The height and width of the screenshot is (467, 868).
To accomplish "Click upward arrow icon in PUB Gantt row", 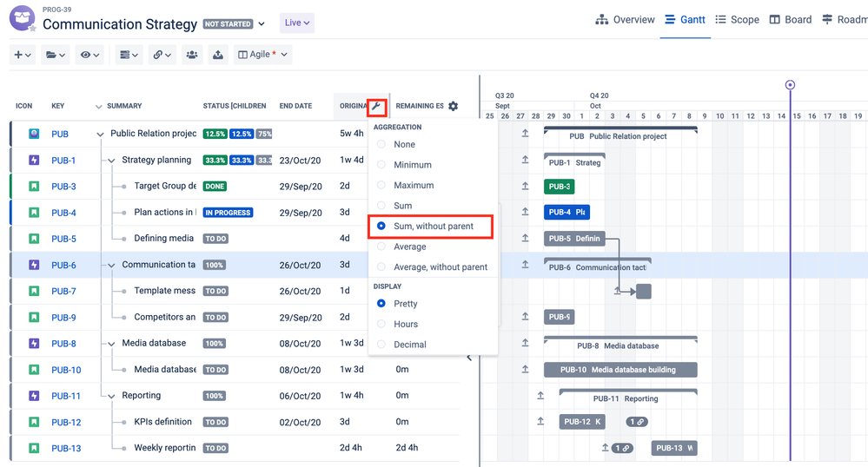I will pyautogui.click(x=525, y=134).
